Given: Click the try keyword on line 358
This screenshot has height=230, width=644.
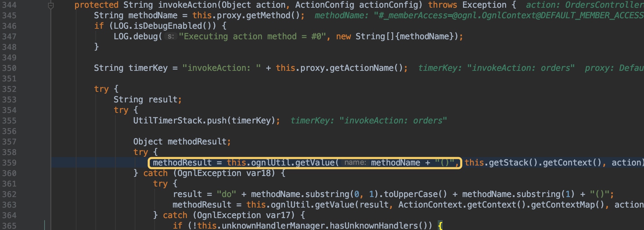Looking at the screenshot, I should (141, 152).
